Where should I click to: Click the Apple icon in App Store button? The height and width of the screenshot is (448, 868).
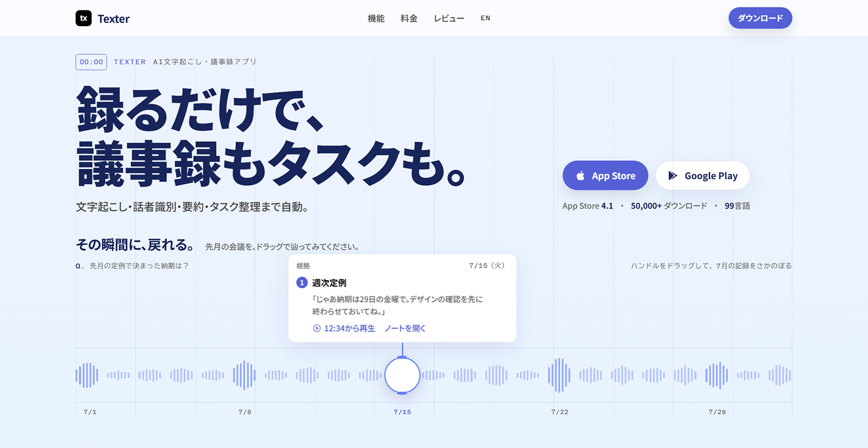coord(580,176)
